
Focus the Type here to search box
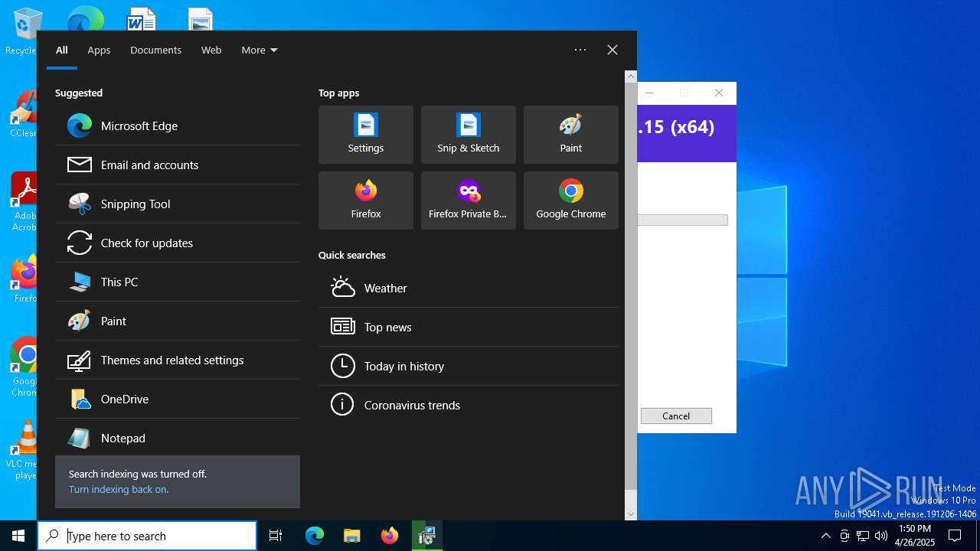147,536
